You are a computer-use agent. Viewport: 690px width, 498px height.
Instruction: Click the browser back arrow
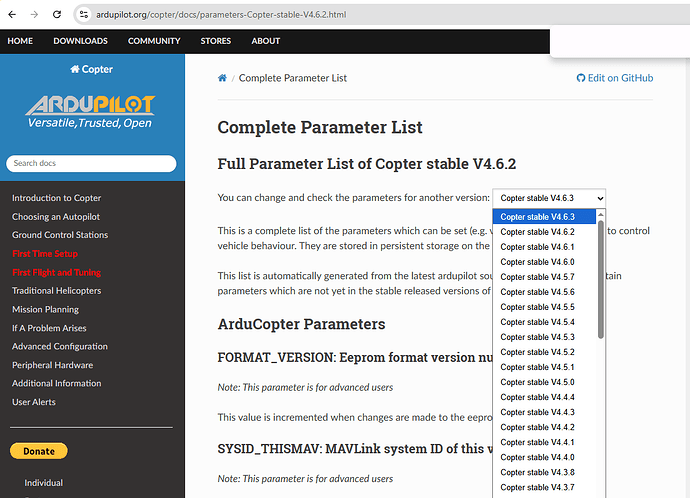tap(12, 15)
